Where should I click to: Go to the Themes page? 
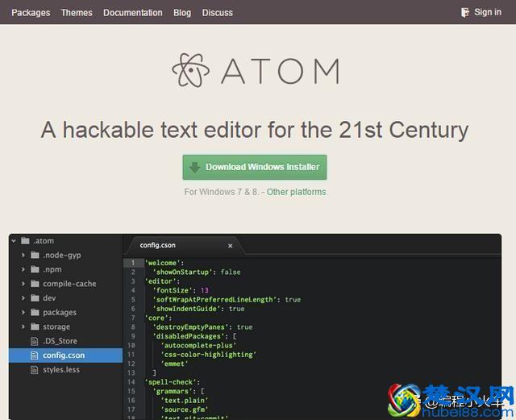[77, 12]
